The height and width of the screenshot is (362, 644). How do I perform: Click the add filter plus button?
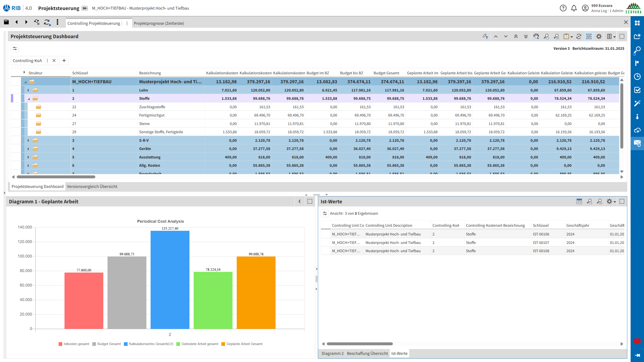[64, 60]
